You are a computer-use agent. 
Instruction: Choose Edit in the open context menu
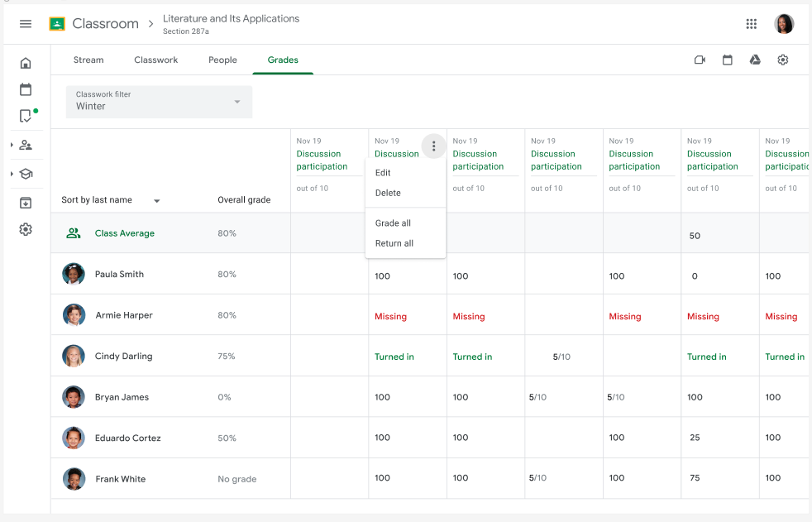(383, 173)
